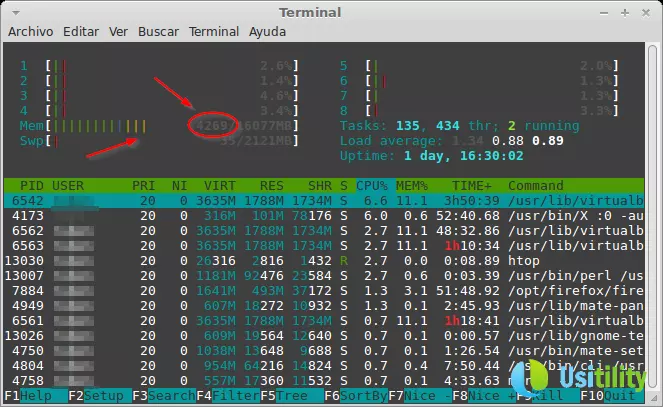This screenshot has width=663, height=407.
Task: Click the TIME+ column header
Action: (471, 185)
